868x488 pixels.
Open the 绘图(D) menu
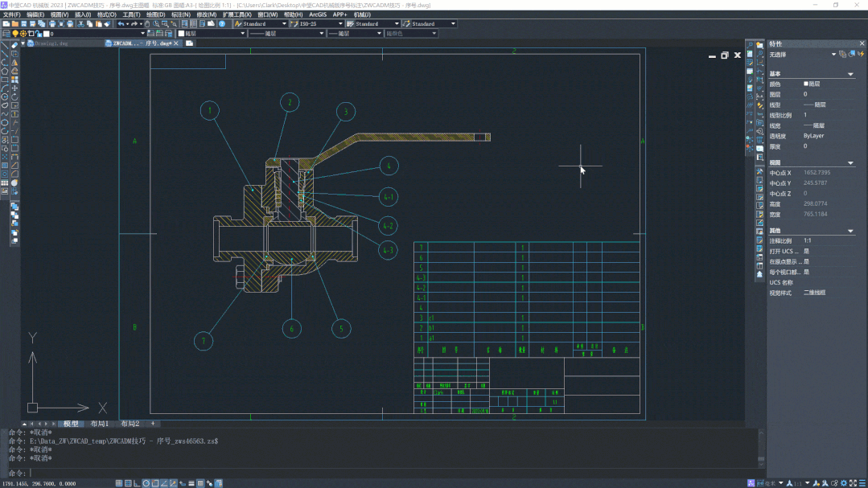click(x=155, y=14)
